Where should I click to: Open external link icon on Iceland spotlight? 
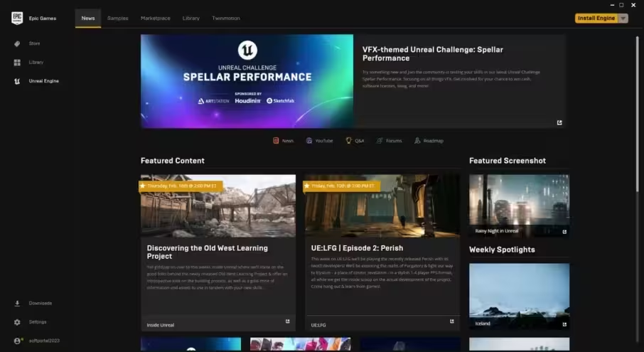tap(564, 324)
